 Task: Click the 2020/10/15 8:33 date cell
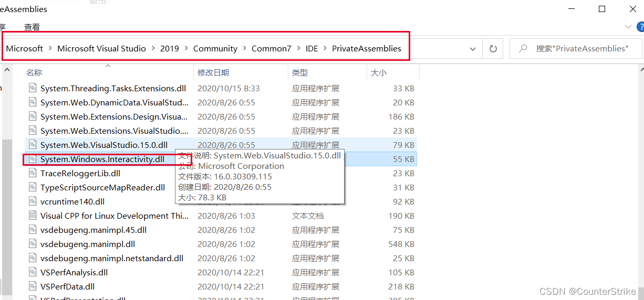coord(228,88)
